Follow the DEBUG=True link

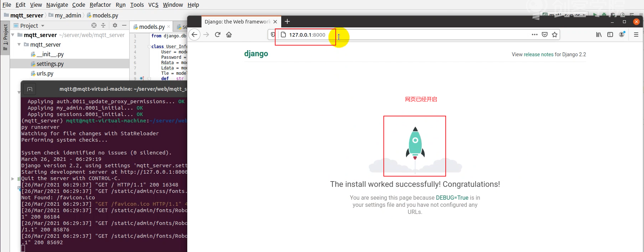[x=452, y=198]
